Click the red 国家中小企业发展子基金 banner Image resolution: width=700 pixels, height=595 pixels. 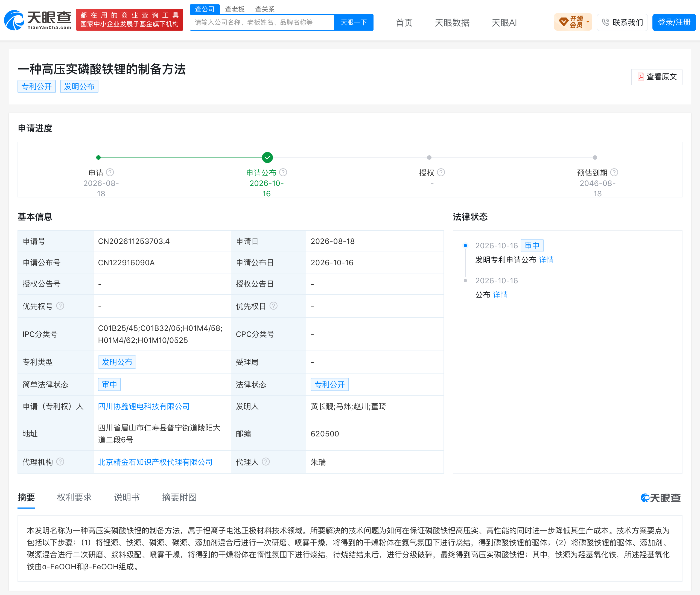coord(130,20)
